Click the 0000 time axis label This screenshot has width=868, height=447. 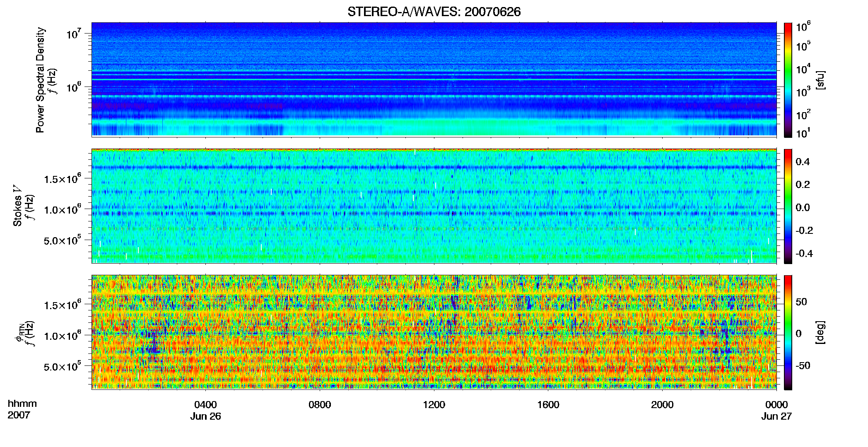point(776,404)
